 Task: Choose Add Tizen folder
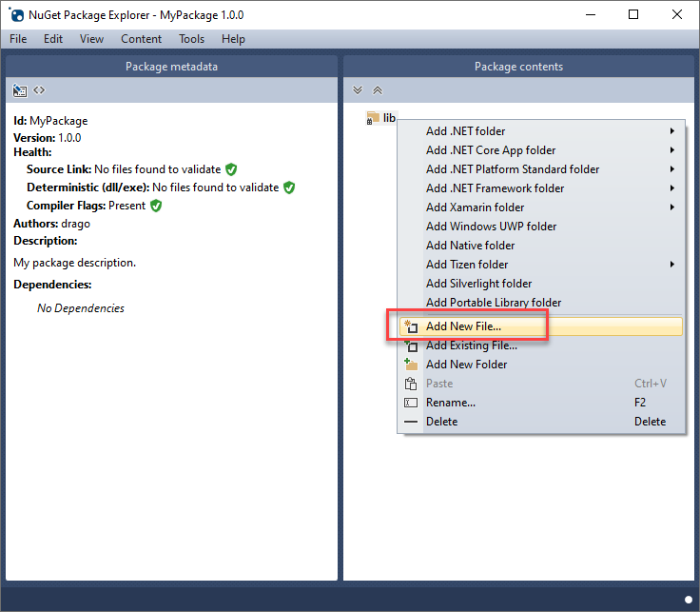(541, 265)
